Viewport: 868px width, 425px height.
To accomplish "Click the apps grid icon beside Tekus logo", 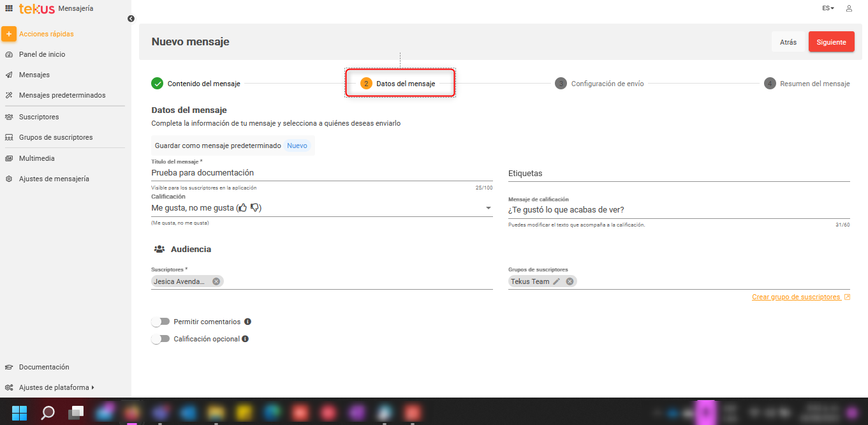I will point(9,8).
